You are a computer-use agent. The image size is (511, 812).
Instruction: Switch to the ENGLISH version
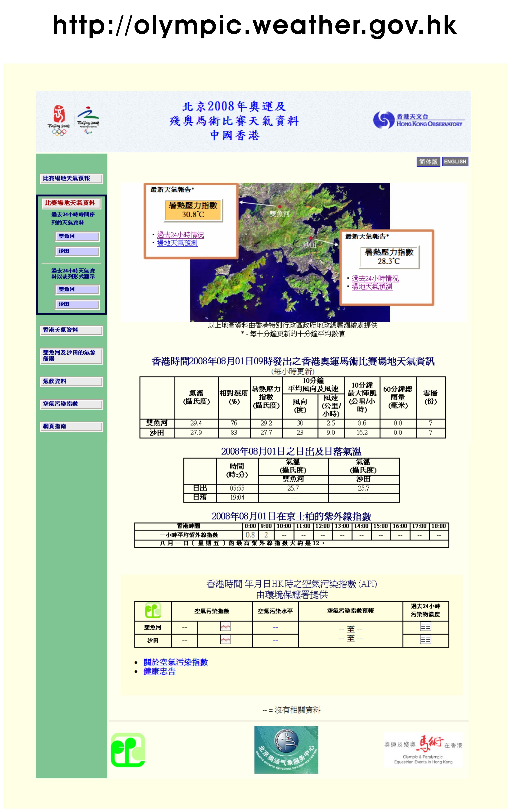[455, 162]
